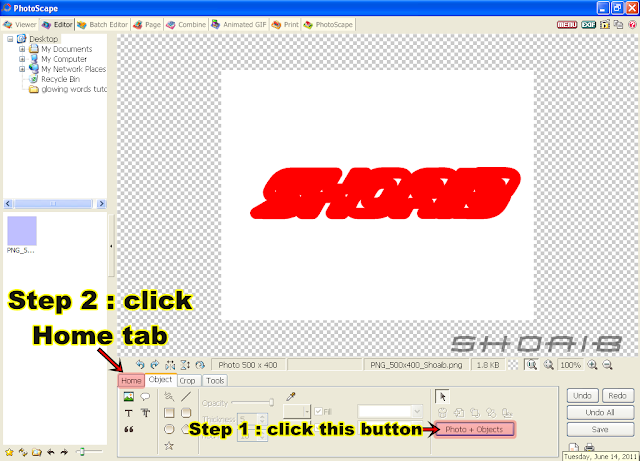Select the Rounded Box shape tool
The height and width of the screenshot is (461, 640).
pos(186,413)
